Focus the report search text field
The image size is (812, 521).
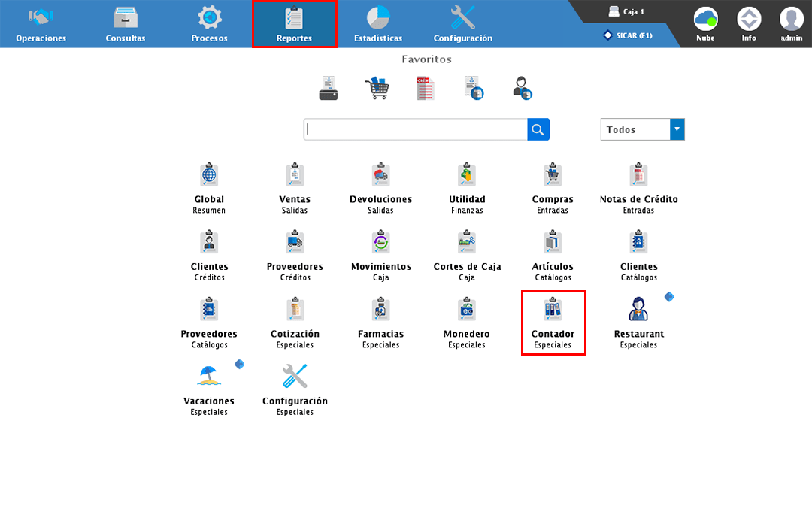[416, 129]
